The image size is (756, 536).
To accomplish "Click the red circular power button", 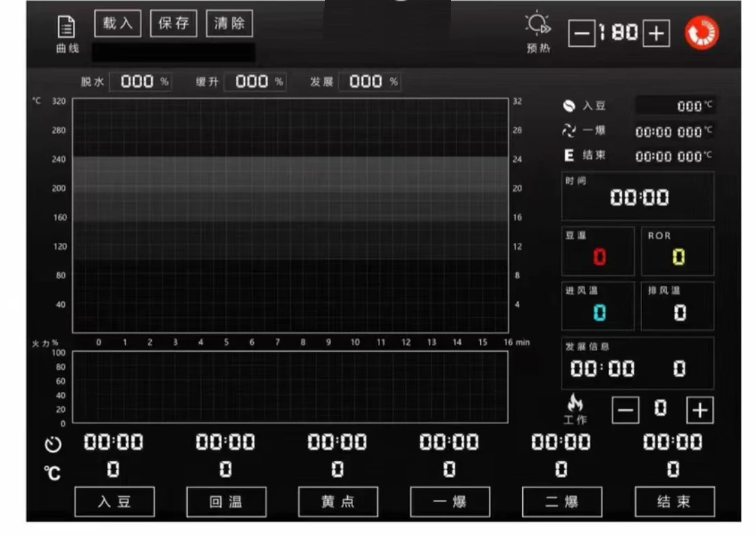I will coord(702,33).
